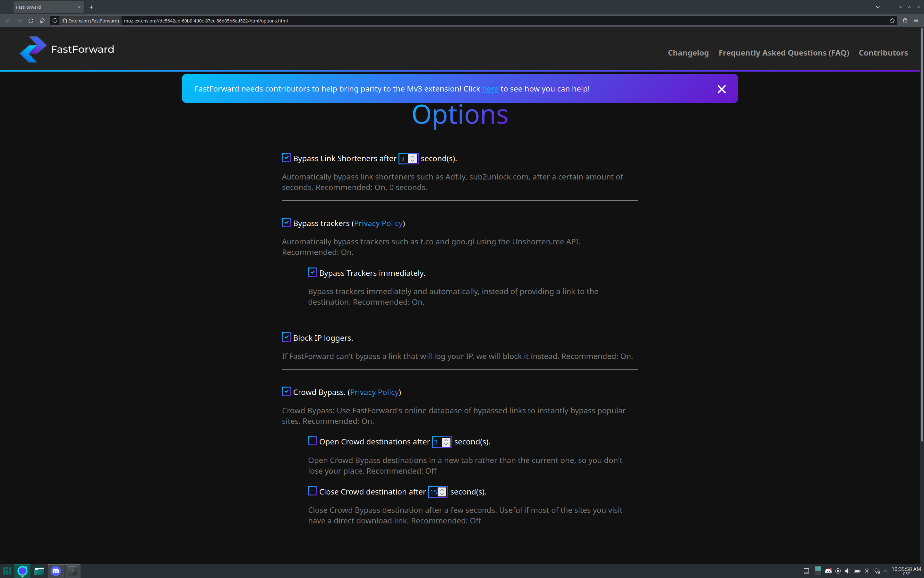Open Bluetooth settings from the tray
The height and width of the screenshot is (578, 924).
[x=867, y=571]
